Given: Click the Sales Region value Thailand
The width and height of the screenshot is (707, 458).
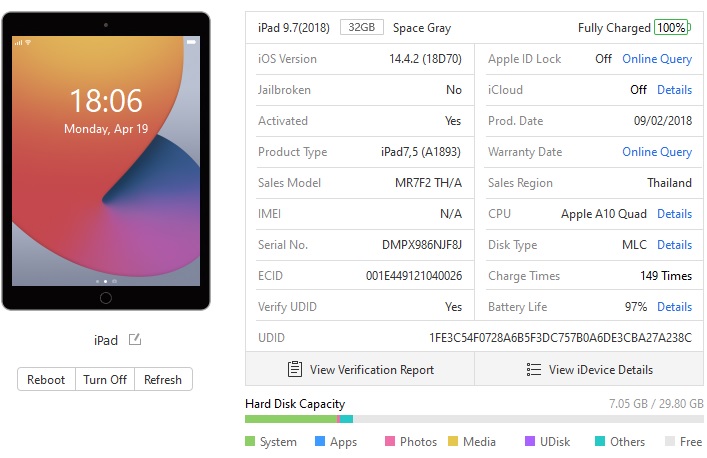Looking at the screenshot, I should (x=670, y=183).
